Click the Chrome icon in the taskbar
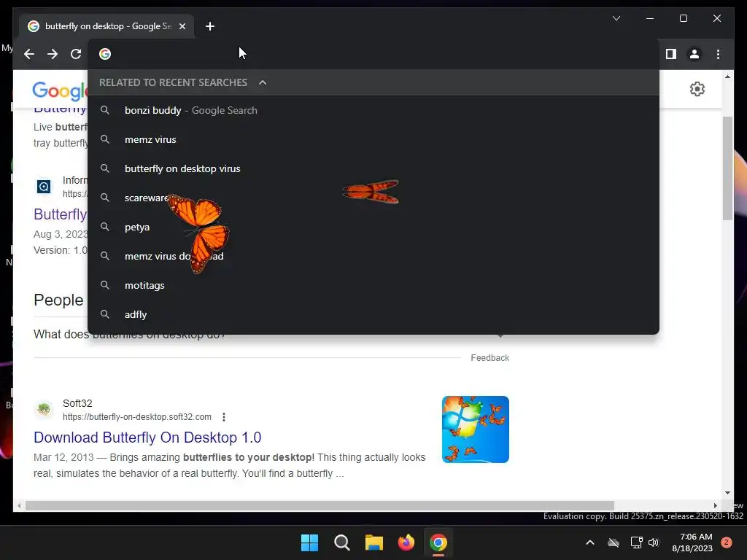Image resolution: width=747 pixels, height=560 pixels. pos(438,542)
